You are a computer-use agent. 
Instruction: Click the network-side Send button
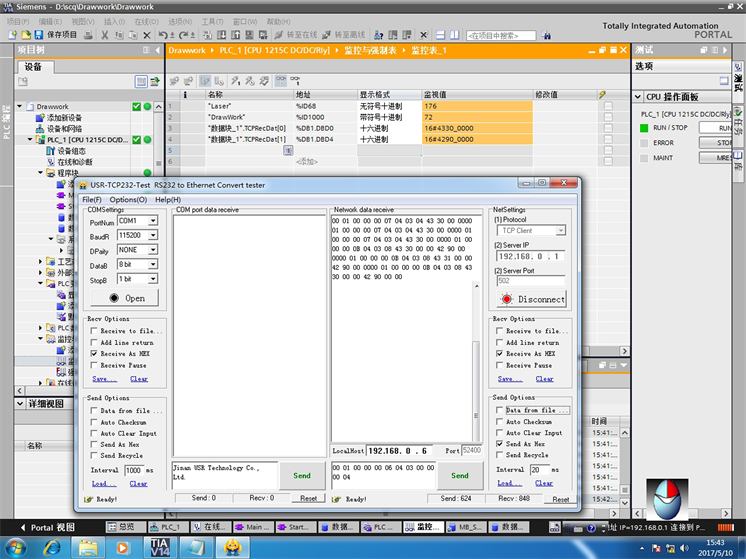pyautogui.click(x=459, y=476)
